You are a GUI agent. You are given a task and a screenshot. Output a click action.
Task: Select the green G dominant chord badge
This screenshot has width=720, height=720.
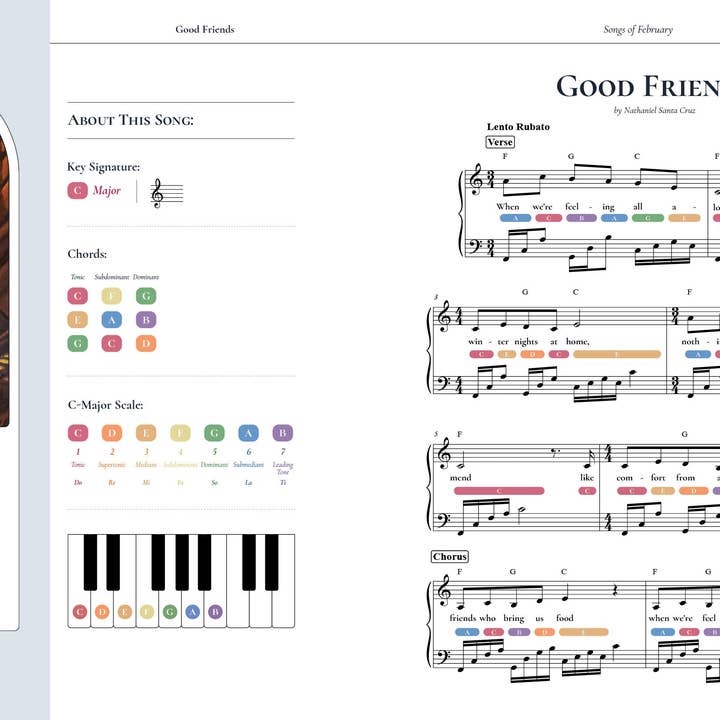click(146, 296)
